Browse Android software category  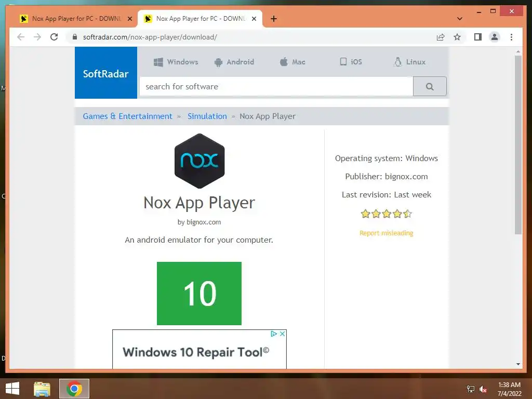(234, 62)
